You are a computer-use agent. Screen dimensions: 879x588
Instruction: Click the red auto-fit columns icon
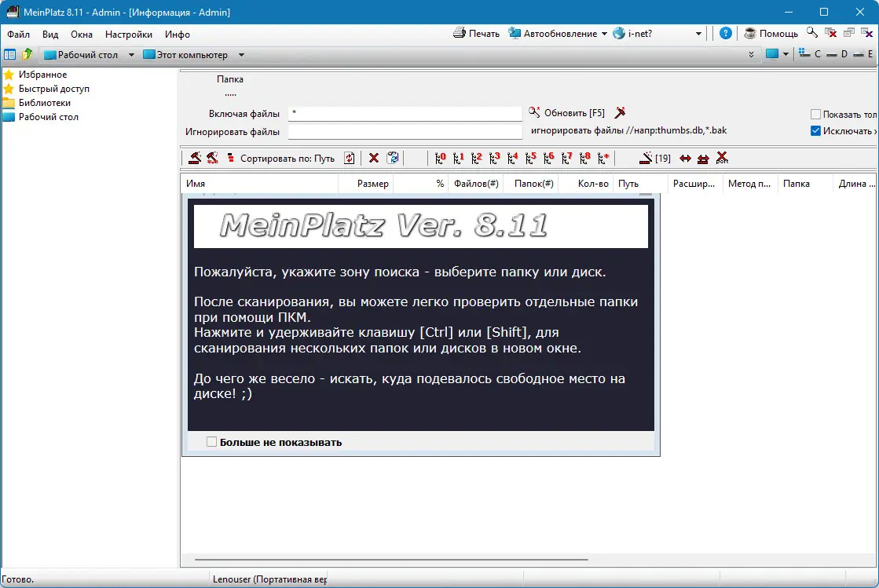click(703, 159)
